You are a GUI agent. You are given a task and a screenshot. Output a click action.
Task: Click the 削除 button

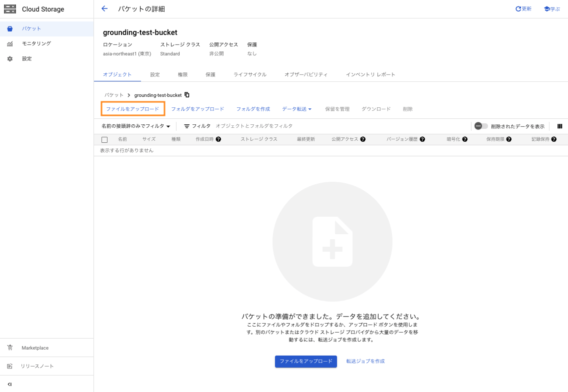pyautogui.click(x=407, y=109)
